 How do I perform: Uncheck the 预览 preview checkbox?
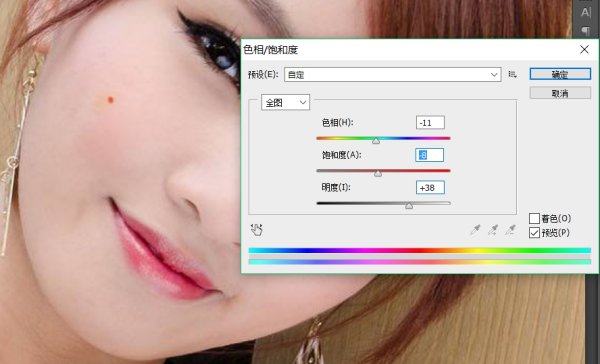pyautogui.click(x=534, y=232)
